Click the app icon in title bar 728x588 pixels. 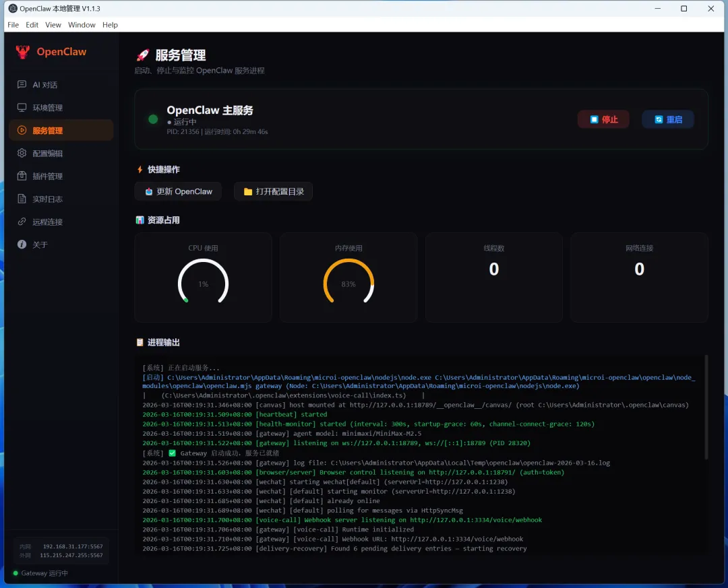point(13,8)
